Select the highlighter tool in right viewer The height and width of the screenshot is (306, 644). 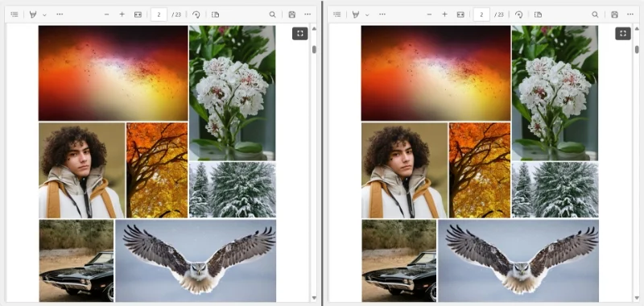[356, 14]
